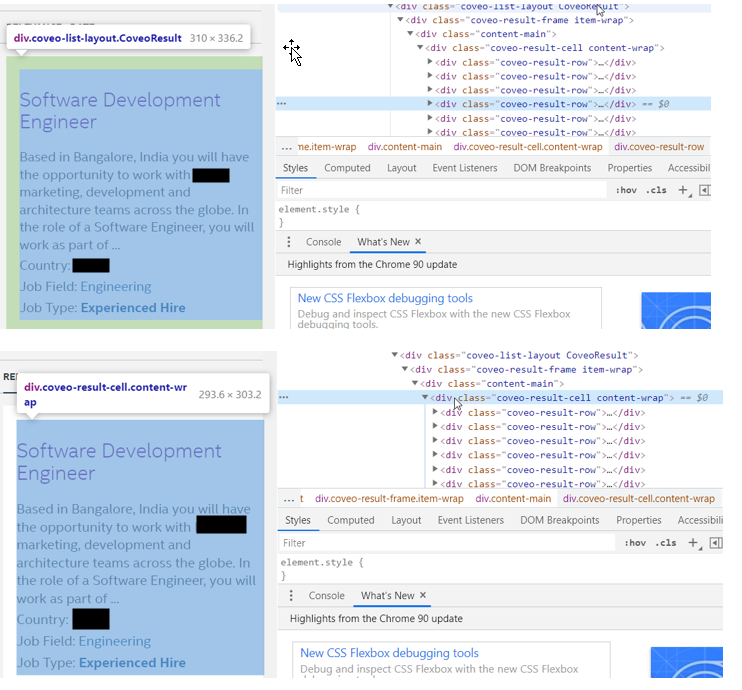Collapse the coveo-result-frame item-wrap node in the upper DOM tree
Screen dimensions: 742x690
[x=401, y=19]
